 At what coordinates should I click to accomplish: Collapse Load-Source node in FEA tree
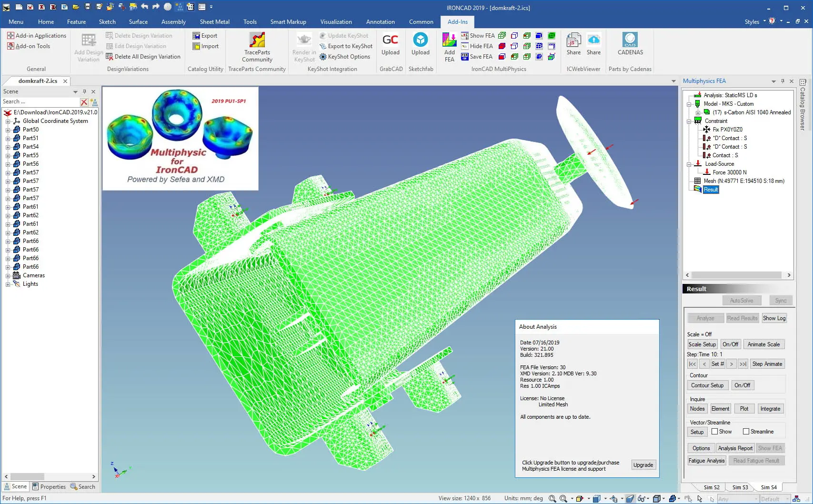(689, 164)
